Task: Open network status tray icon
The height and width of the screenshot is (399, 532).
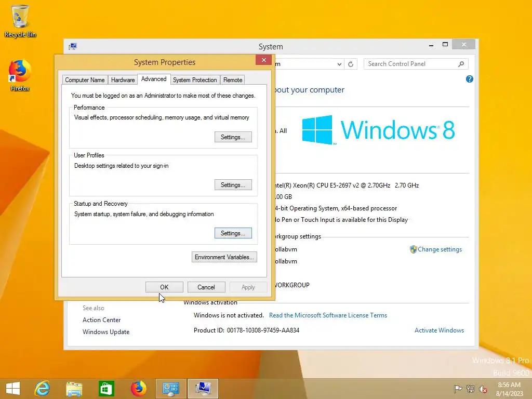Action: click(471, 389)
